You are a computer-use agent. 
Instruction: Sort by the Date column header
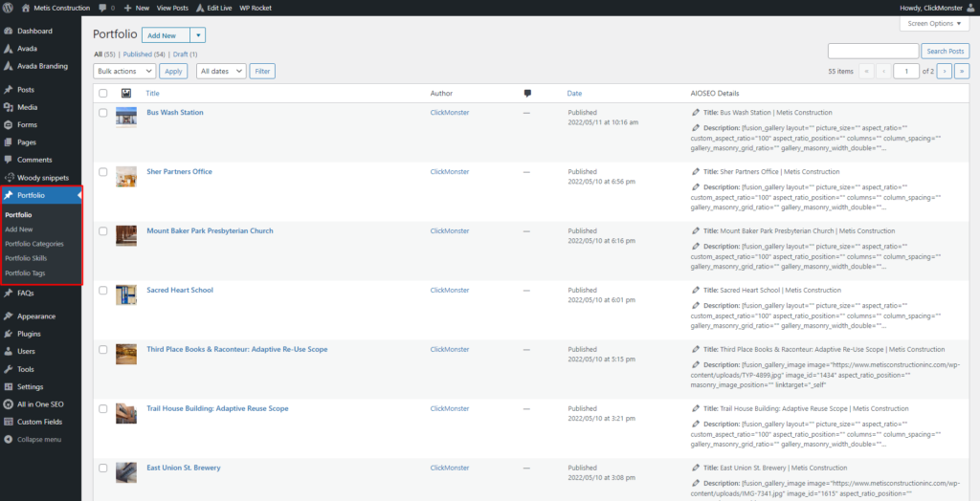click(x=574, y=93)
